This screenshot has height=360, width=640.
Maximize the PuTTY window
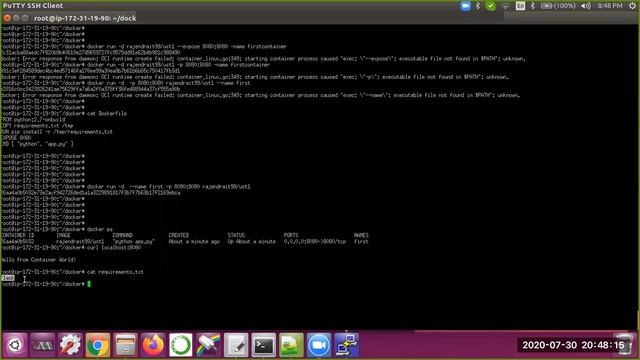tap(25, 18)
